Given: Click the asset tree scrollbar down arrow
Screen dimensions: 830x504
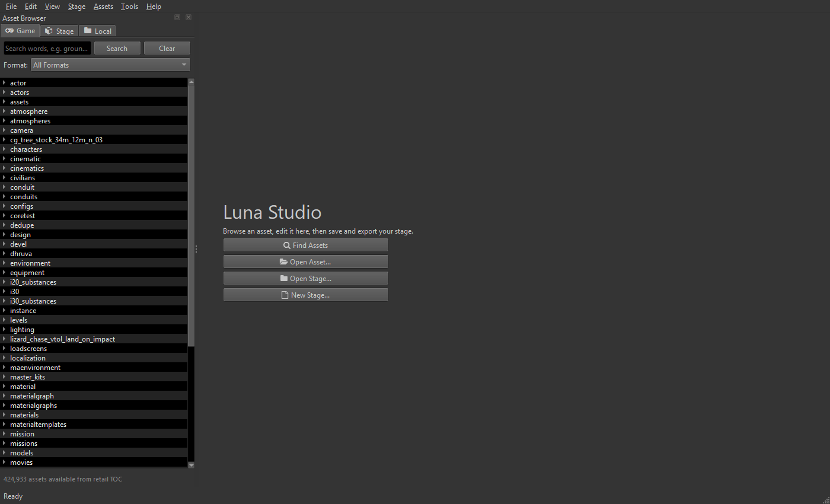Looking at the screenshot, I should pos(191,465).
